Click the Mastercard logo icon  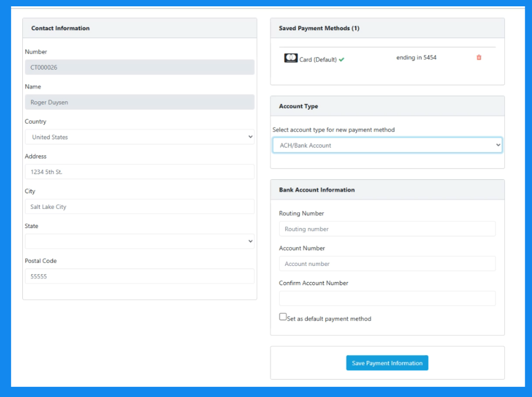291,58
